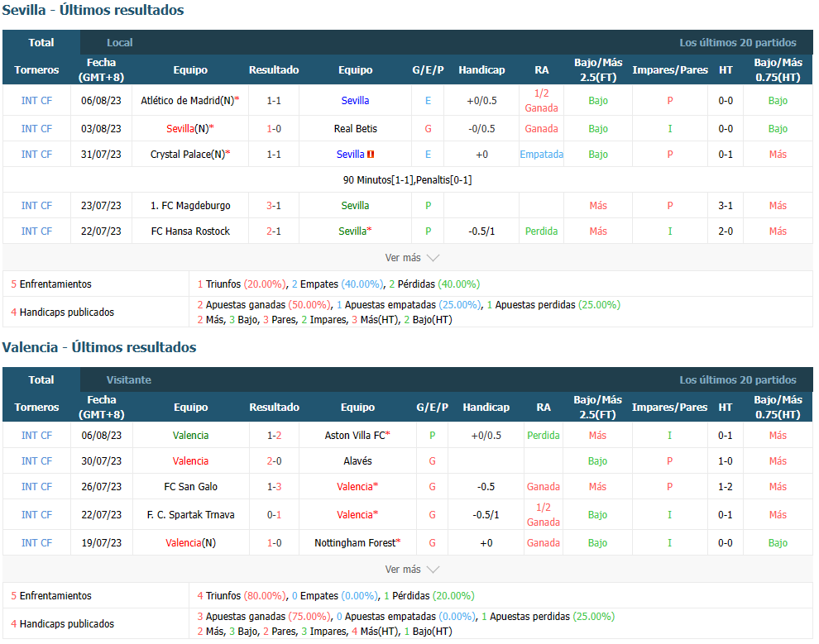Click the -0.5 handicap in San Galo row
Image resolution: width=819 pixels, height=644 pixels.
pyautogui.click(x=486, y=486)
